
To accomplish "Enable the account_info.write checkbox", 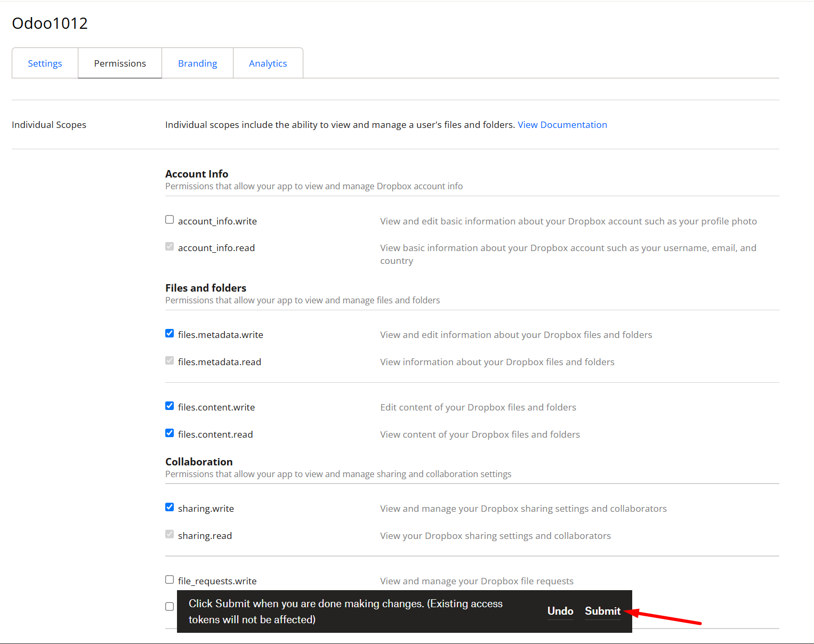I will pyautogui.click(x=170, y=220).
